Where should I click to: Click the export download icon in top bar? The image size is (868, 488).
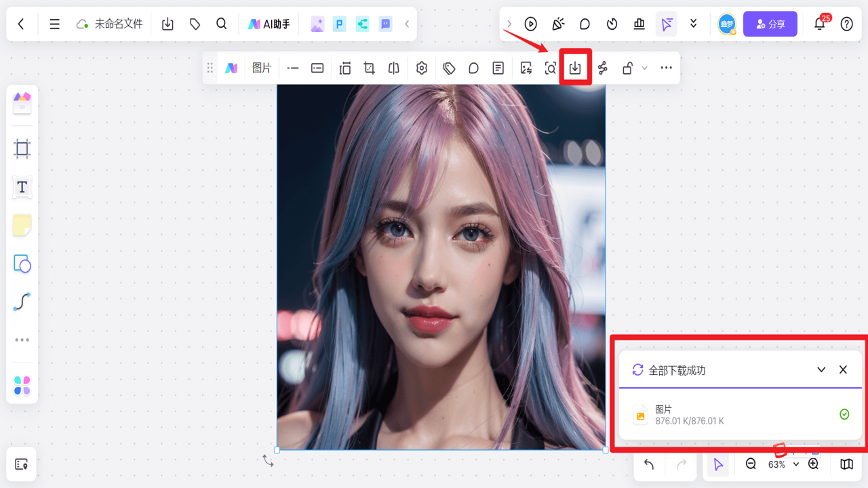tap(167, 24)
